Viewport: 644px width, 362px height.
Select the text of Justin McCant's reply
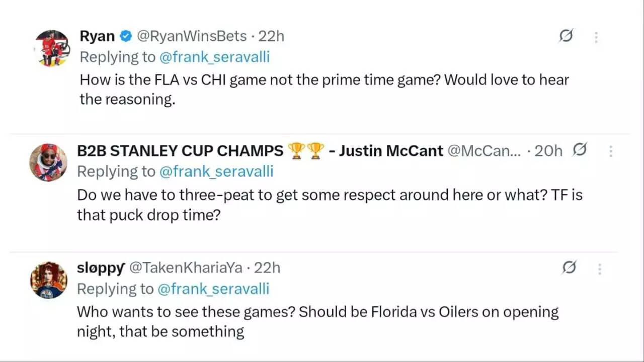[x=330, y=205]
